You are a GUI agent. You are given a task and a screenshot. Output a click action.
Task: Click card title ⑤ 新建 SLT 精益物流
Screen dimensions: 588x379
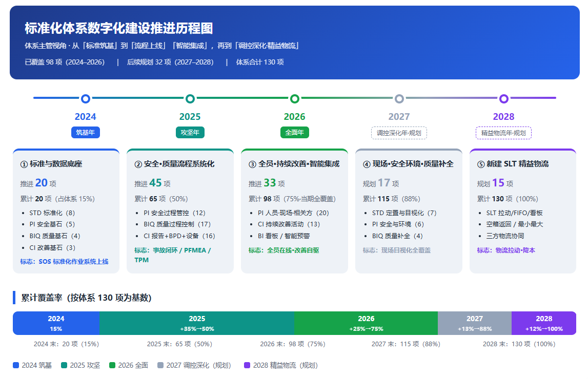pyautogui.click(x=513, y=164)
